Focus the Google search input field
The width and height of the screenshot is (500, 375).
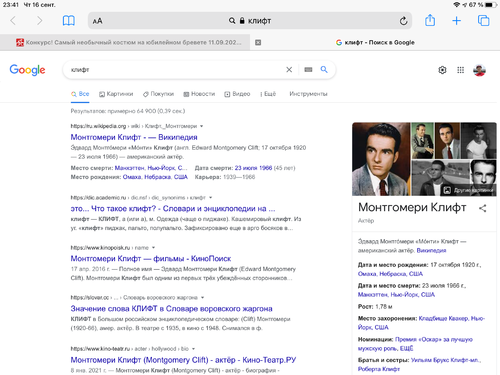click(x=175, y=70)
